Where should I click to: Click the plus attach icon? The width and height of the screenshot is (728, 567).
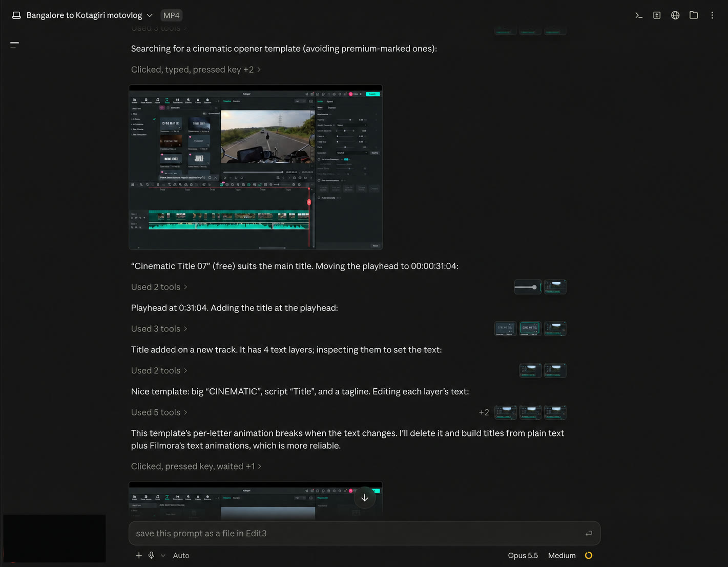coord(139,555)
